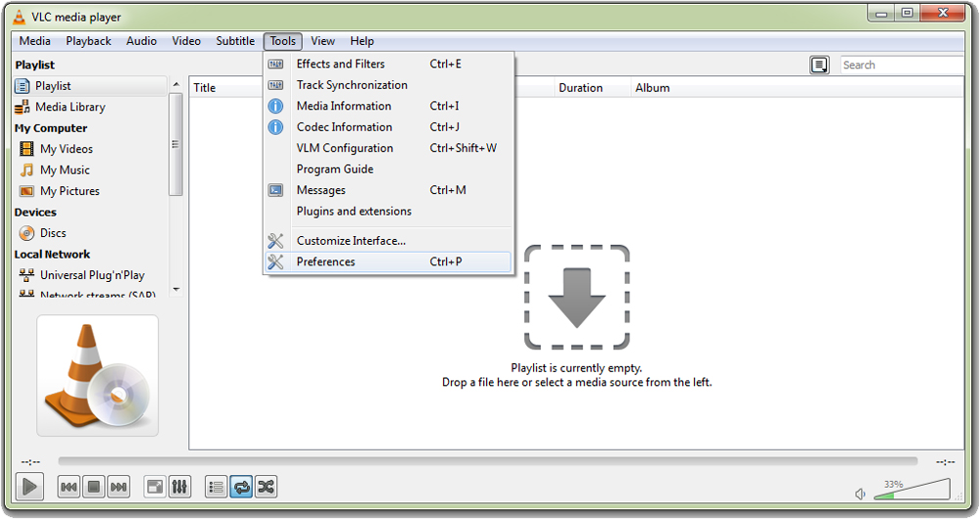Open Preferences from Tools menu

coord(387,261)
